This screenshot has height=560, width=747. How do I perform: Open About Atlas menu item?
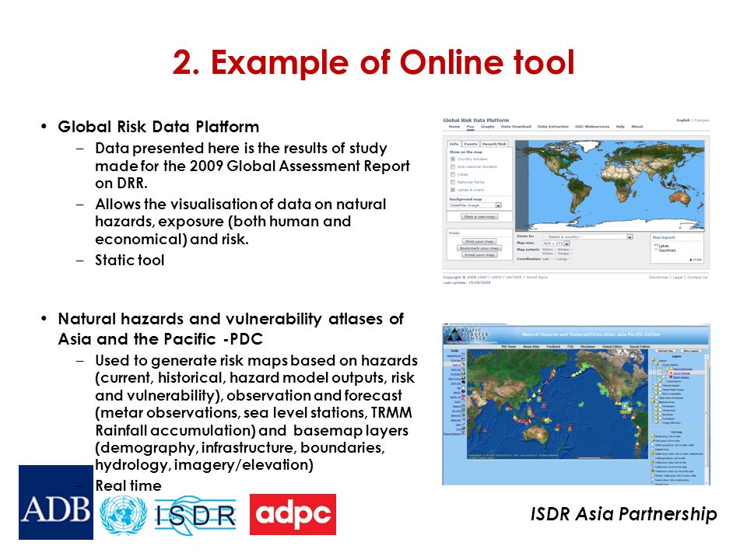click(531, 347)
